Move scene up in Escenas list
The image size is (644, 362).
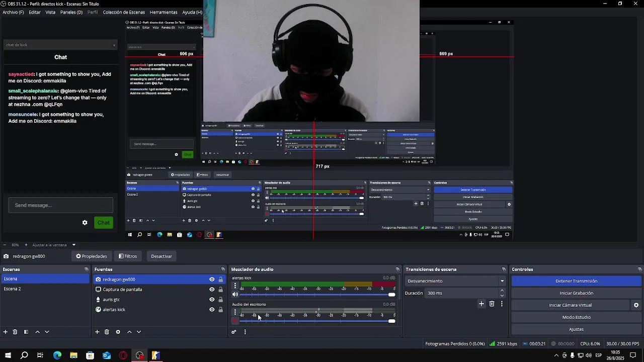37,332
